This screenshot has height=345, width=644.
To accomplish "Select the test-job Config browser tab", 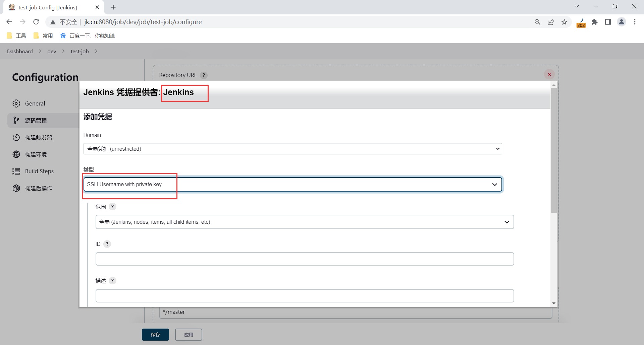I will point(54,7).
